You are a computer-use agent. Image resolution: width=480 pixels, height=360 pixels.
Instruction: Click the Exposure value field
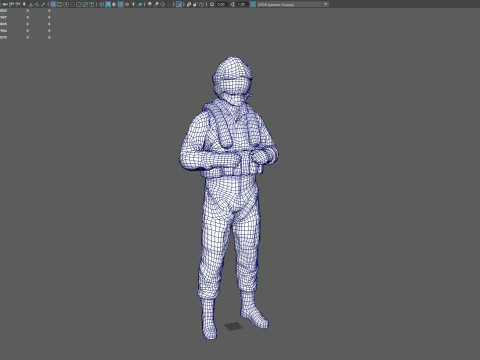221,4
